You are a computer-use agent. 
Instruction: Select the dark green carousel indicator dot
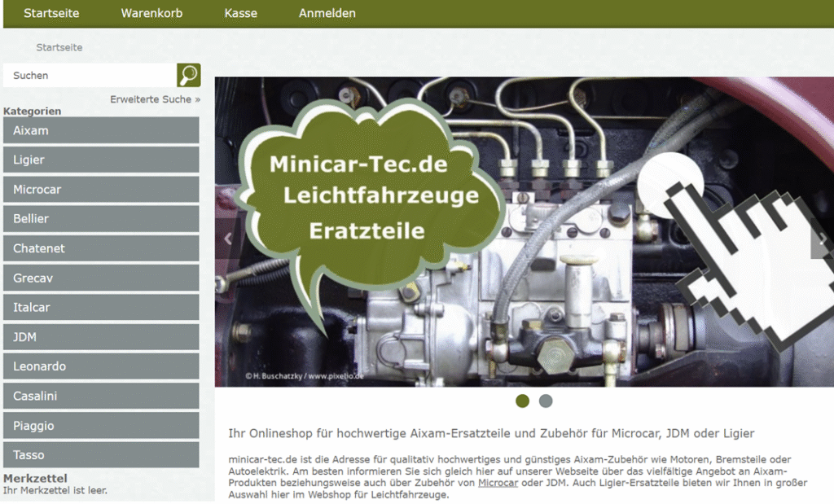click(x=521, y=401)
